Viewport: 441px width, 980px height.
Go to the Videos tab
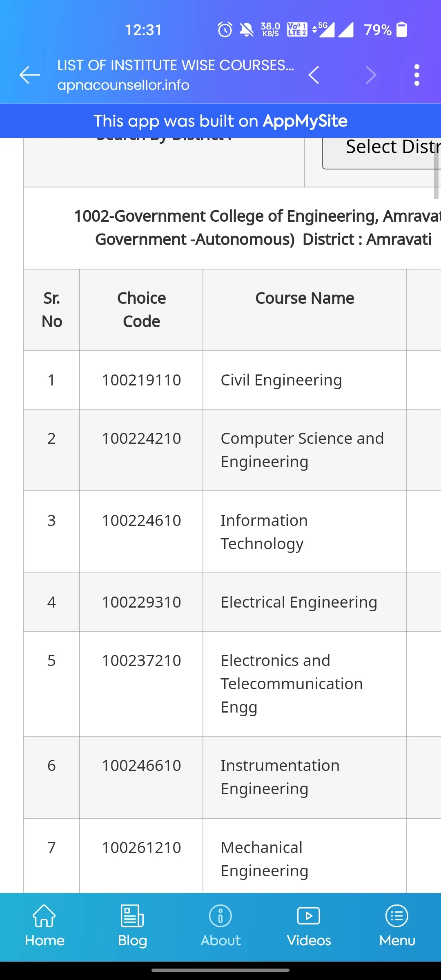coord(309,926)
